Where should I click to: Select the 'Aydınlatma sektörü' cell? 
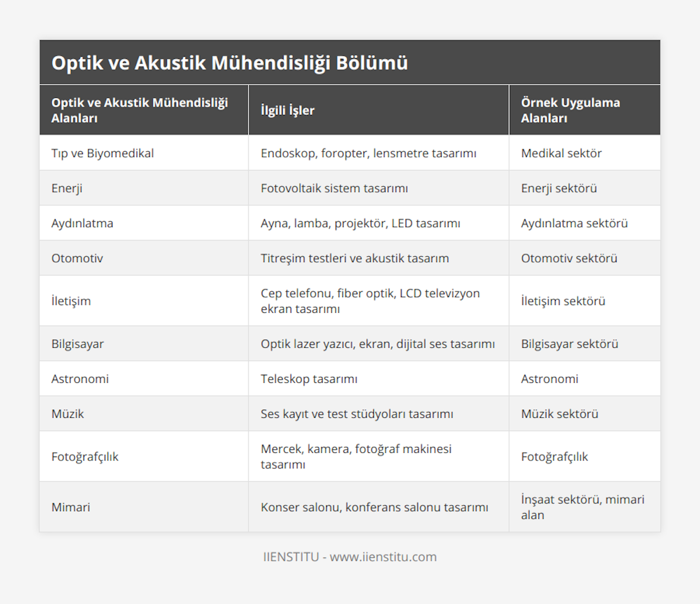574,224
